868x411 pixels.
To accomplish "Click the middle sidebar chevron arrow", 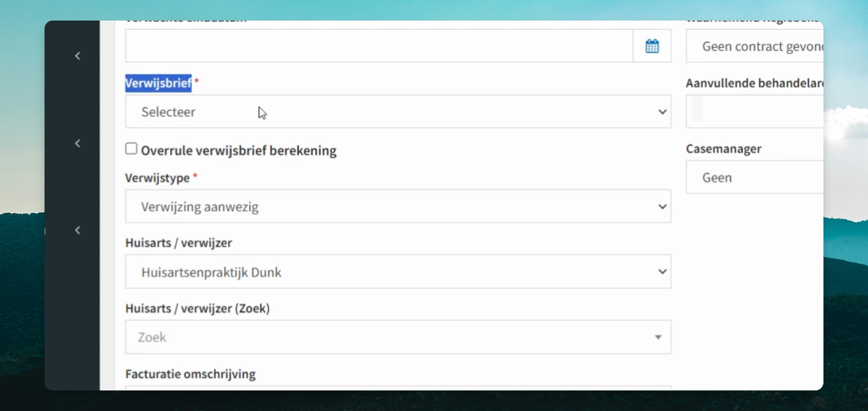I will click(x=78, y=143).
